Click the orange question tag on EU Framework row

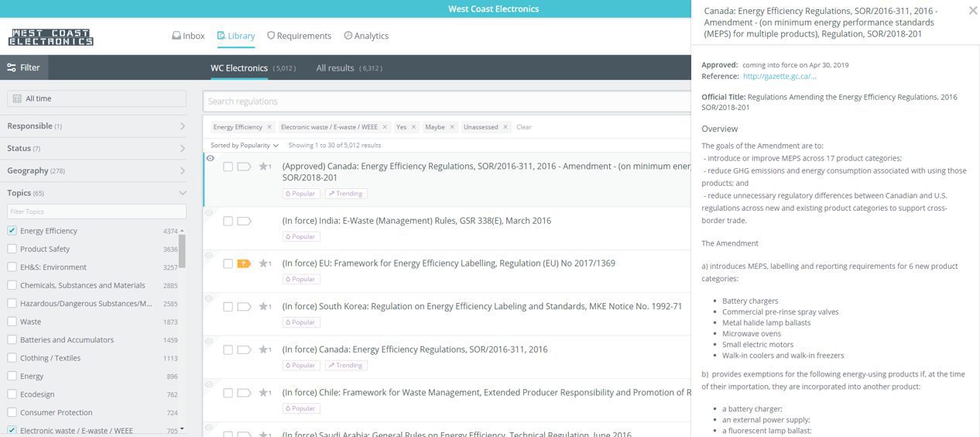pos(244,263)
